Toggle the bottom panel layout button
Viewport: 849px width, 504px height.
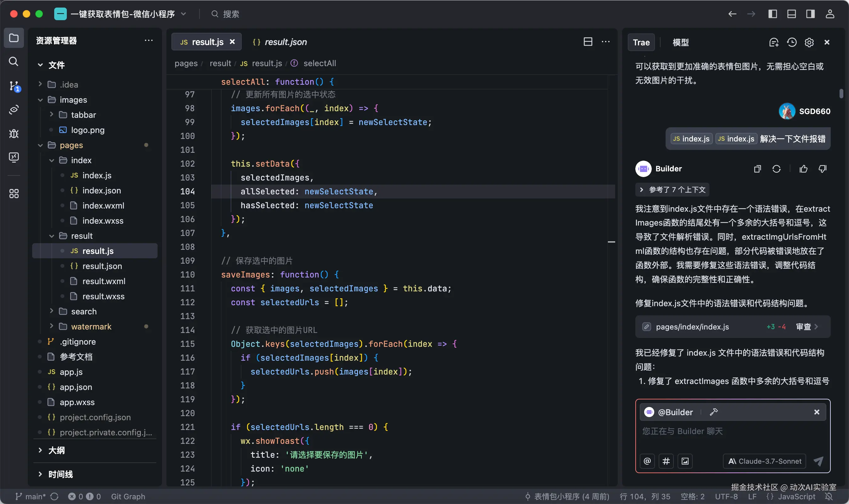tap(792, 14)
